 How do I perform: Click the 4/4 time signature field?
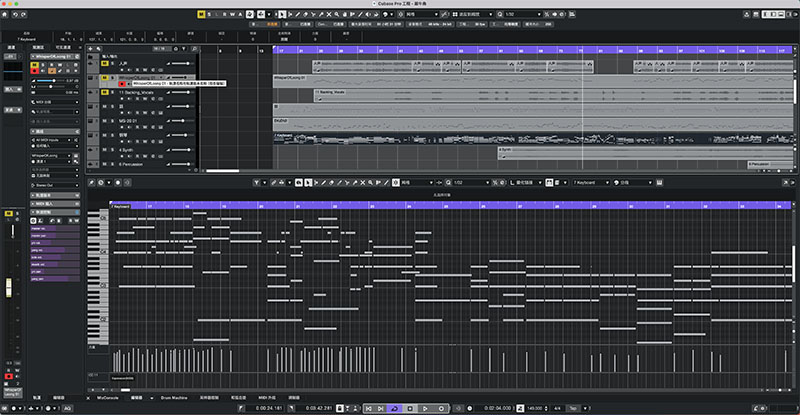pos(557,408)
